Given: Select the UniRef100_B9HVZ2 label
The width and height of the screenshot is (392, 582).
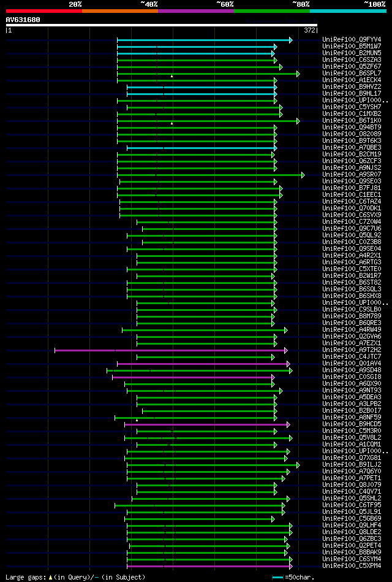Looking at the screenshot, I should [x=352, y=86].
